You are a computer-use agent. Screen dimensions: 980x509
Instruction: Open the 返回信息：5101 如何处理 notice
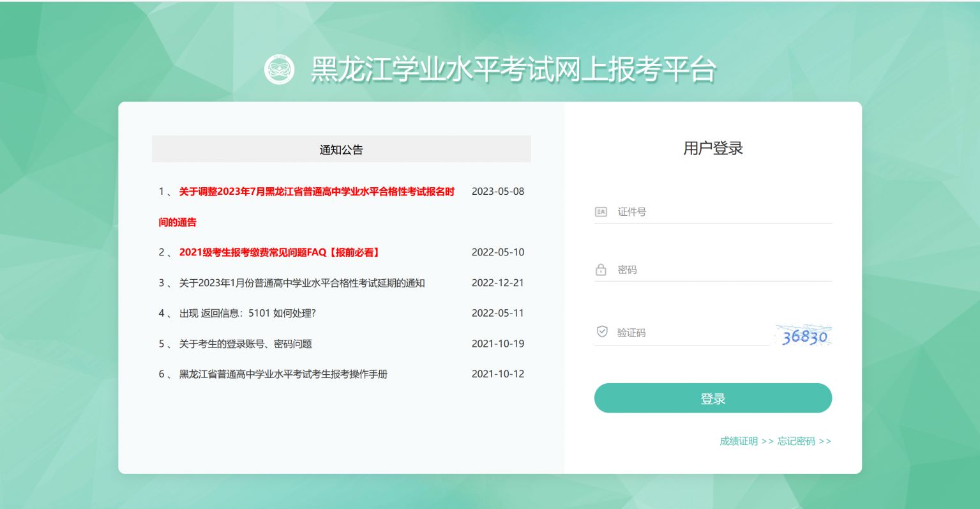pos(247,314)
